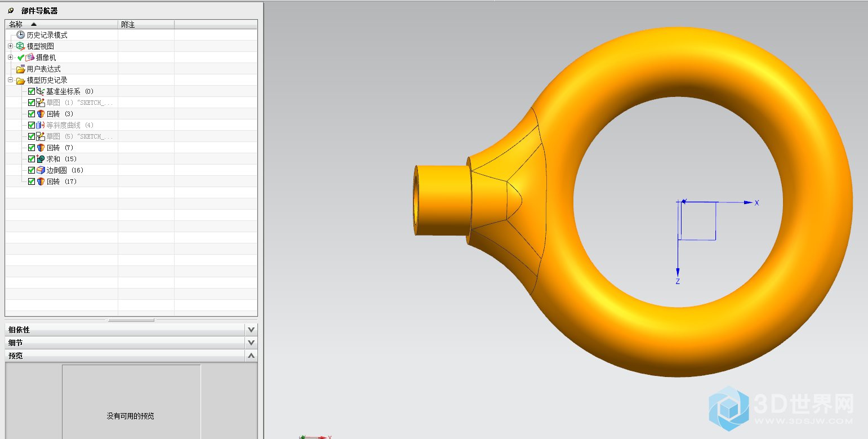Select the 基准坐标系 (0) feature label
This screenshot has width=868, height=439.
pyautogui.click(x=70, y=91)
